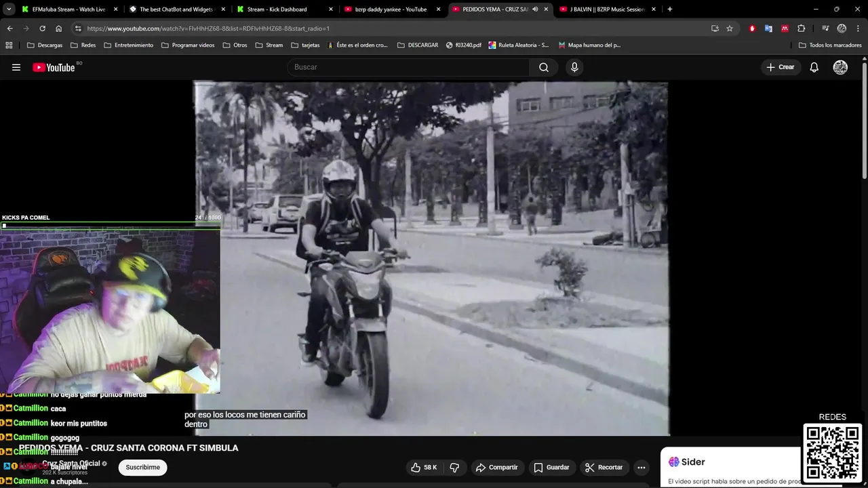Click the black-and-white motorcycle video player
The image size is (868, 488).
point(431,258)
